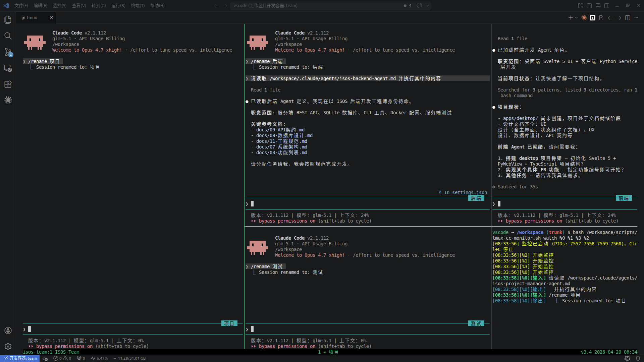Focus the 后端 session prompt input
The height and width of the screenshot is (362, 644).
[x=368, y=204]
